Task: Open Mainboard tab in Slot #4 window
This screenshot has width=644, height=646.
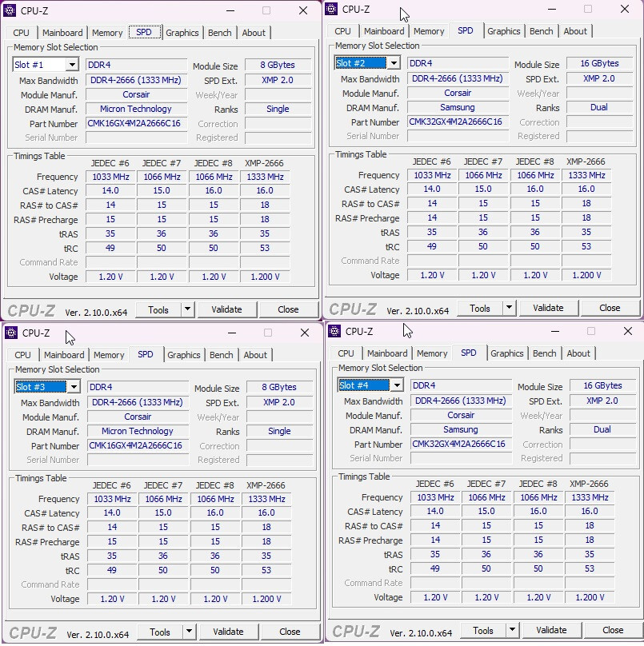Action: coord(387,353)
